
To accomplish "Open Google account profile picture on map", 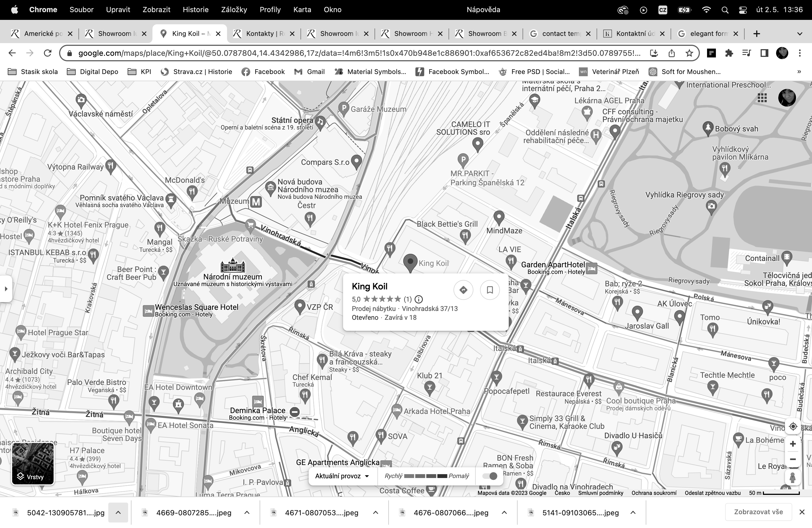I will 787,98.
